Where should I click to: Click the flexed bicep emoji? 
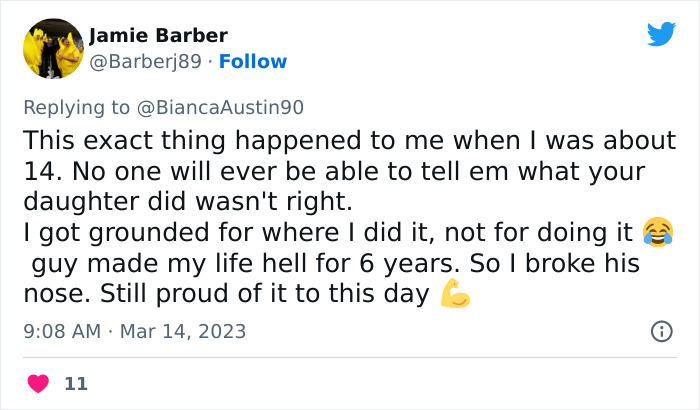tap(455, 295)
